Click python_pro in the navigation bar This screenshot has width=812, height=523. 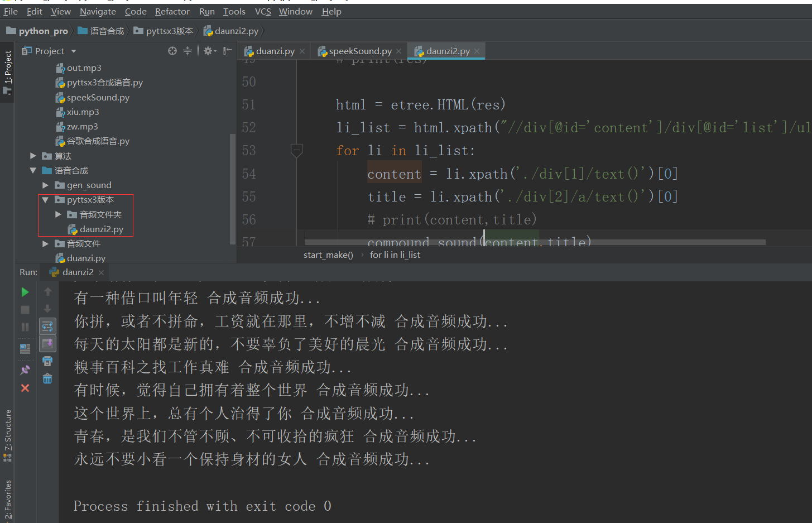click(x=37, y=31)
